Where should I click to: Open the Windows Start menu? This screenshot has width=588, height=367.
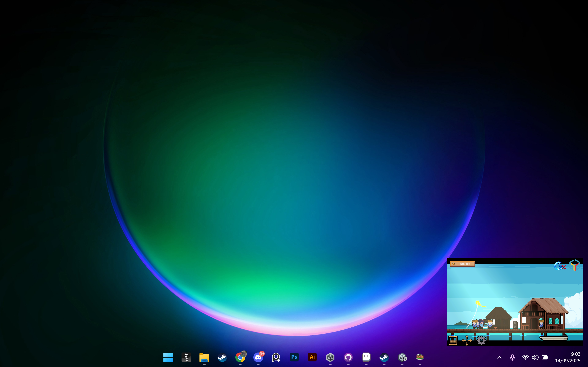coord(168,357)
